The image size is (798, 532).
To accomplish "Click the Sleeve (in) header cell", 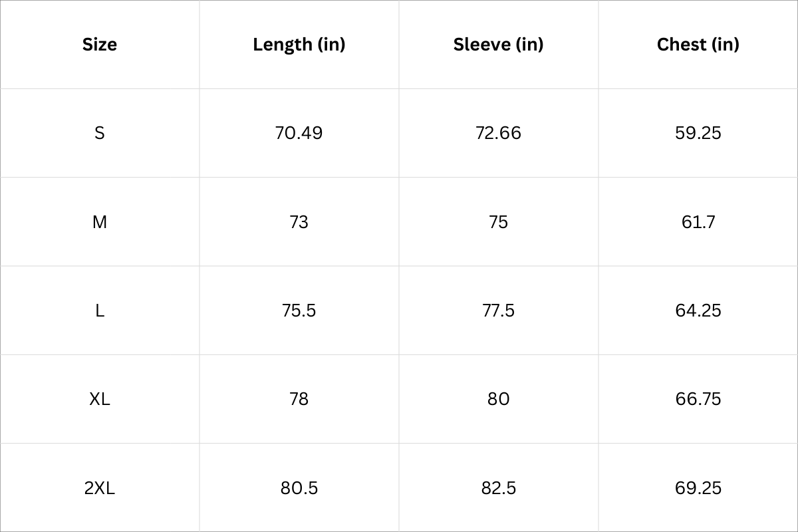I will coord(499,45).
